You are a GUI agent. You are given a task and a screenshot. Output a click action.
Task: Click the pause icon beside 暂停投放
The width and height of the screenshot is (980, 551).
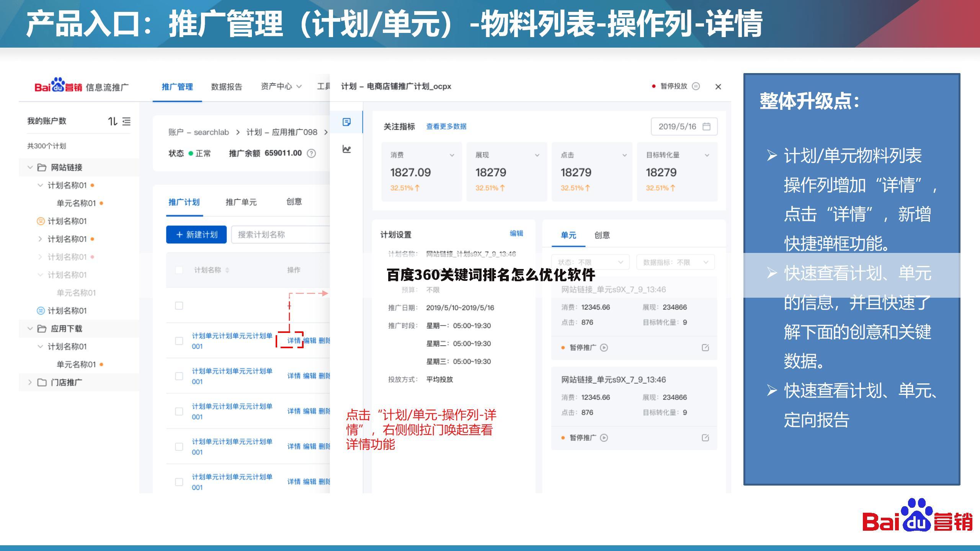click(696, 86)
